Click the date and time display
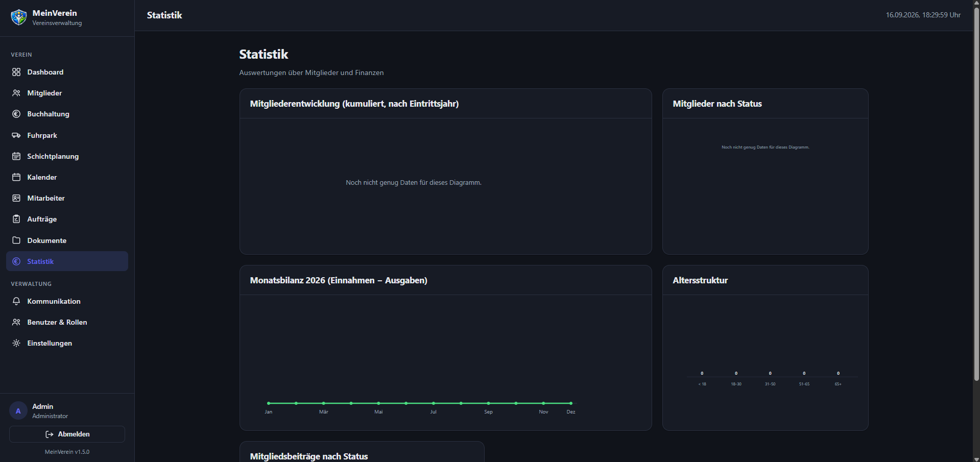 point(923,15)
